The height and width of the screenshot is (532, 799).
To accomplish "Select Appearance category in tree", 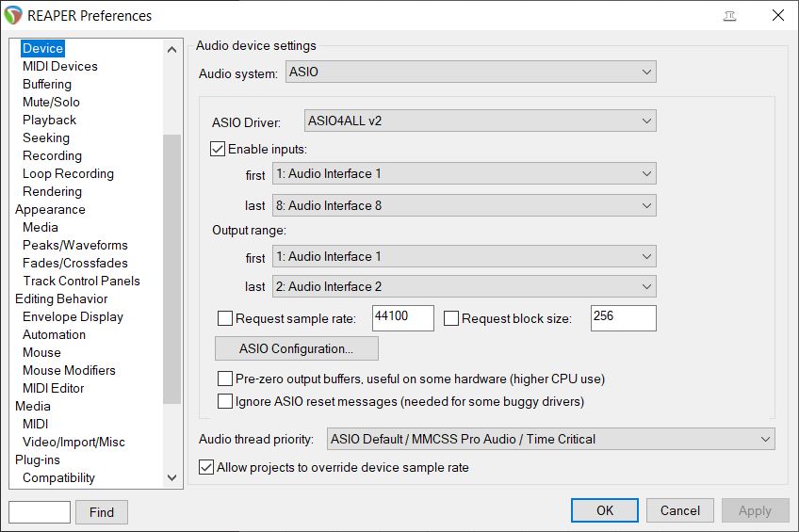I will pyautogui.click(x=50, y=209).
